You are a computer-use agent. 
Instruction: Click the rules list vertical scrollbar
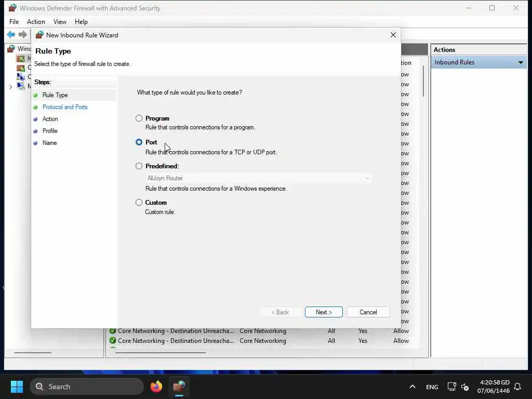click(423, 81)
